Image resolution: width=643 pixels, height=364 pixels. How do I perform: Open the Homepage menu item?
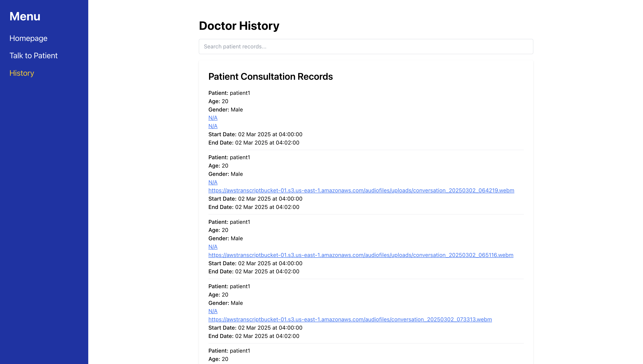[28, 38]
